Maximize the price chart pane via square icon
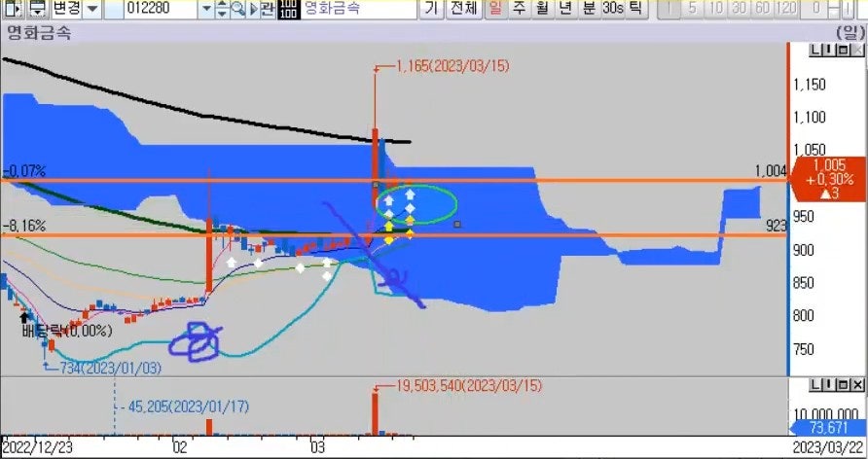 (843, 51)
